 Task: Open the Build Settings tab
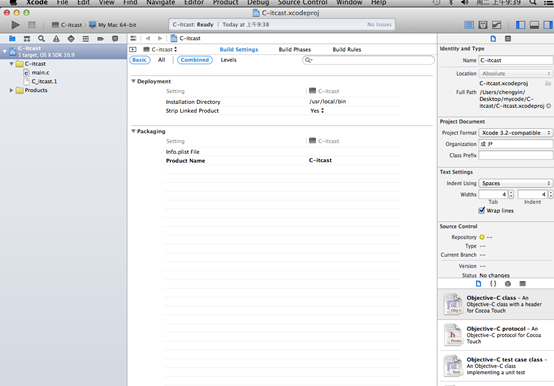[239, 49]
